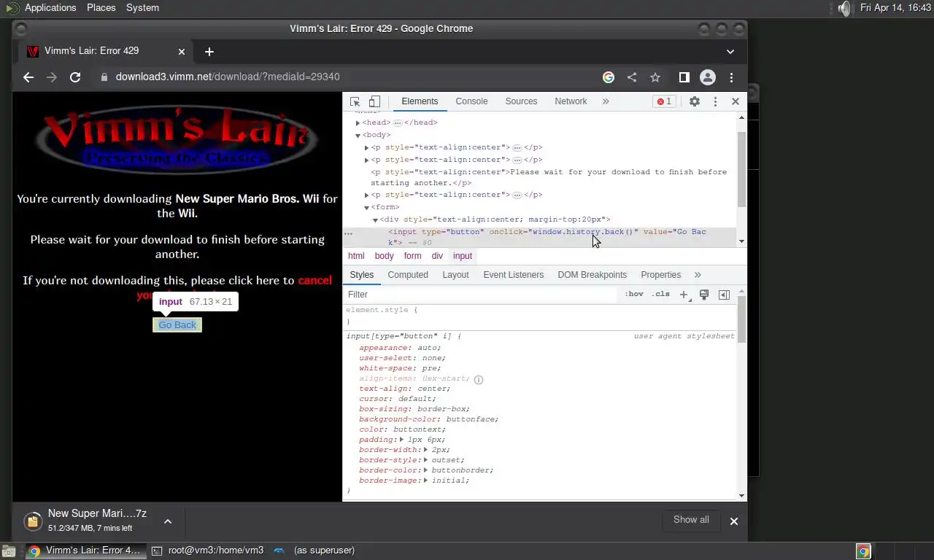Click the address bar URL

228,77
